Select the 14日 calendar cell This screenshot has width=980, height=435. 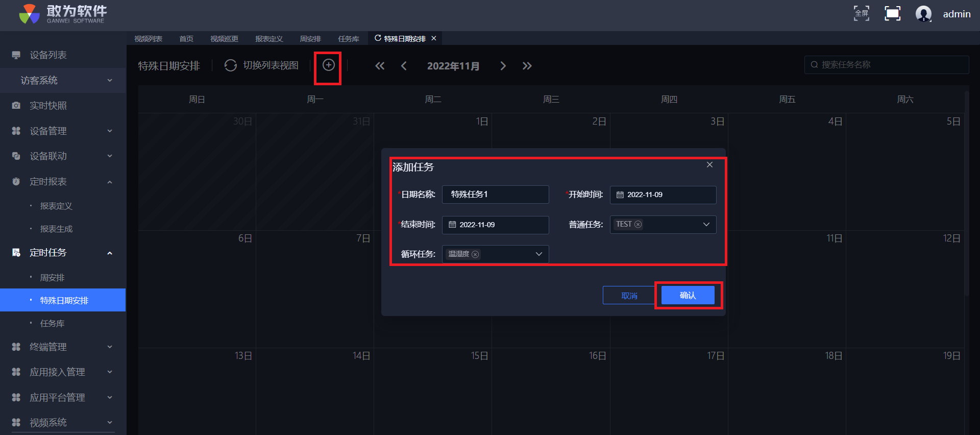click(x=315, y=391)
